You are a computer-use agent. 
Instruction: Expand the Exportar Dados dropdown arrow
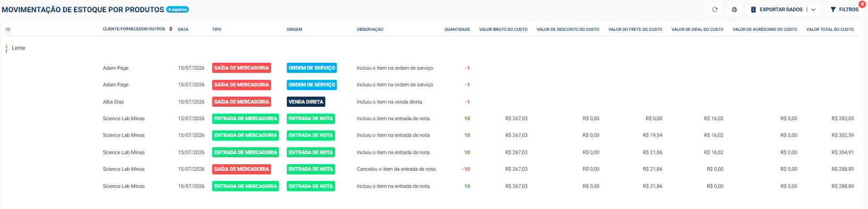click(x=813, y=10)
